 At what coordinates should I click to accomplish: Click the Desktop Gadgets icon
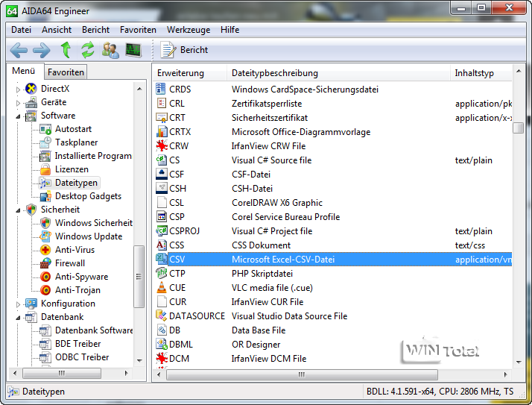[x=45, y=196]
